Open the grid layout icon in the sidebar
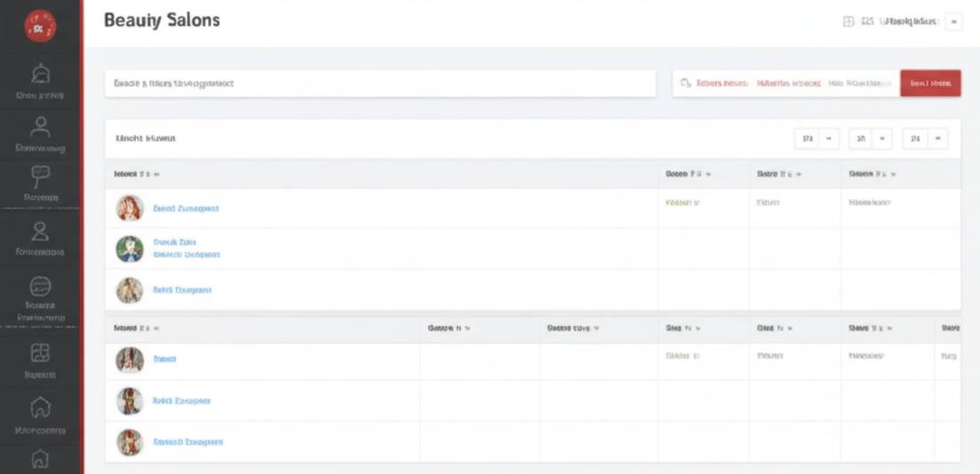 40,353
